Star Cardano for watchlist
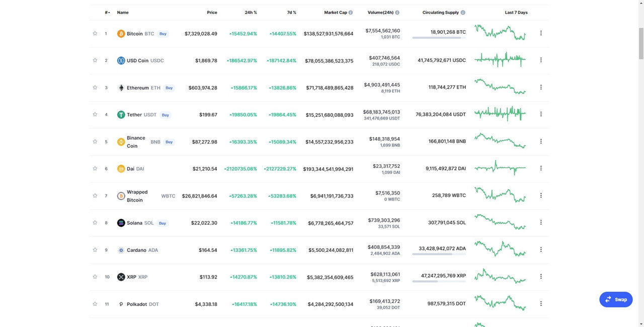The image size is (644, 327). pyautogui.click(x=95, y=250)
